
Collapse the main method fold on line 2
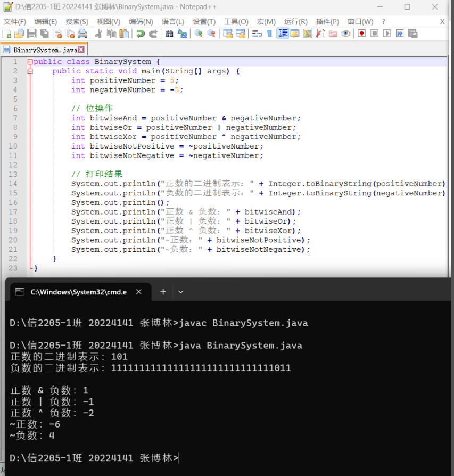(x=30, y=71)
